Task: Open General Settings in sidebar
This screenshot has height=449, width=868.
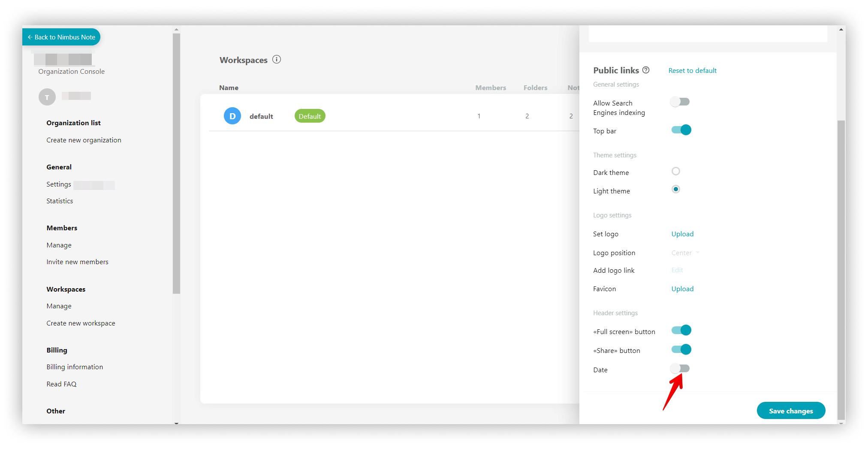Action: coord(59,184)
